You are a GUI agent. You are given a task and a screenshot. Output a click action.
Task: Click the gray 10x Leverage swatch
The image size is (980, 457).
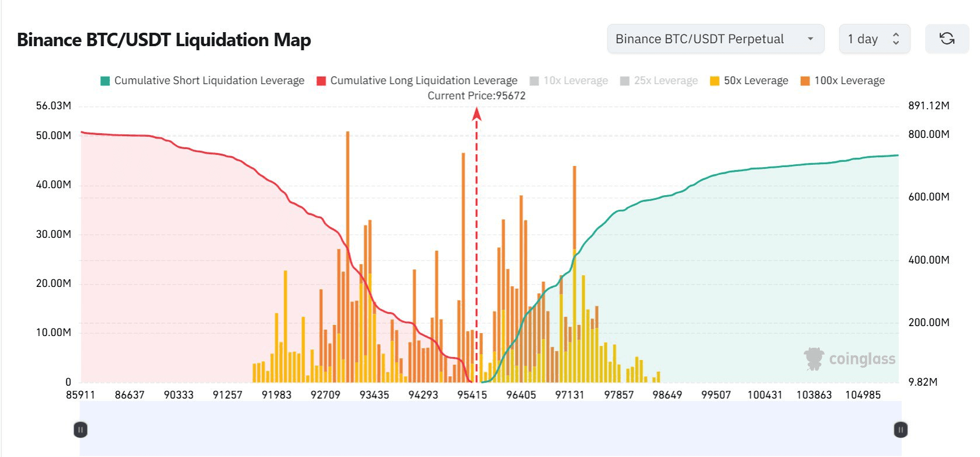[x=534, y=81]
